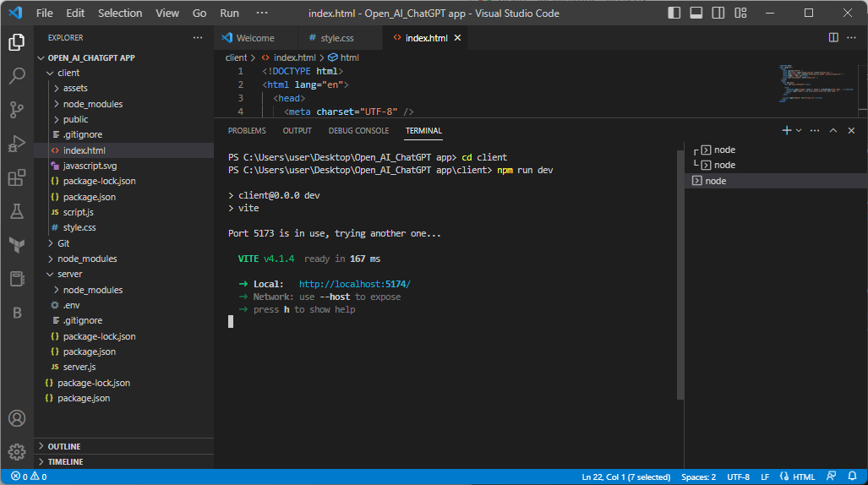Open server.js file in explorer

(124, 367)
